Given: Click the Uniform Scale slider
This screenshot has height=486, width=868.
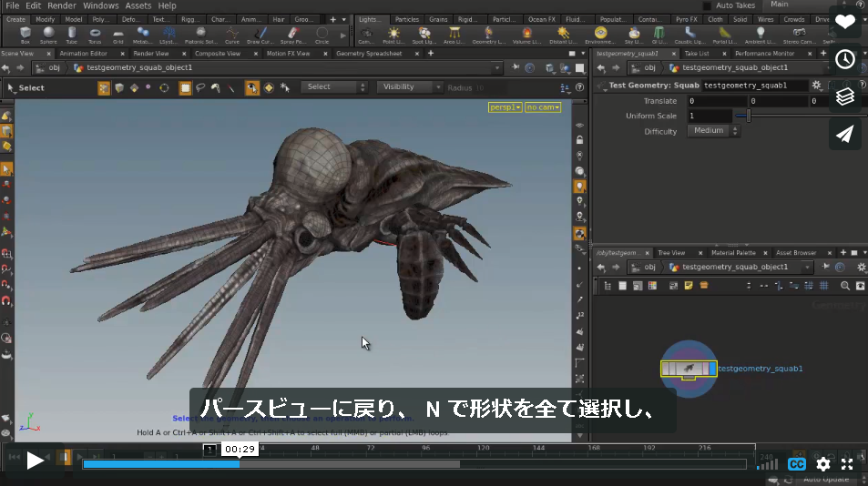Looking at the screenshot, I should point(801,116).
